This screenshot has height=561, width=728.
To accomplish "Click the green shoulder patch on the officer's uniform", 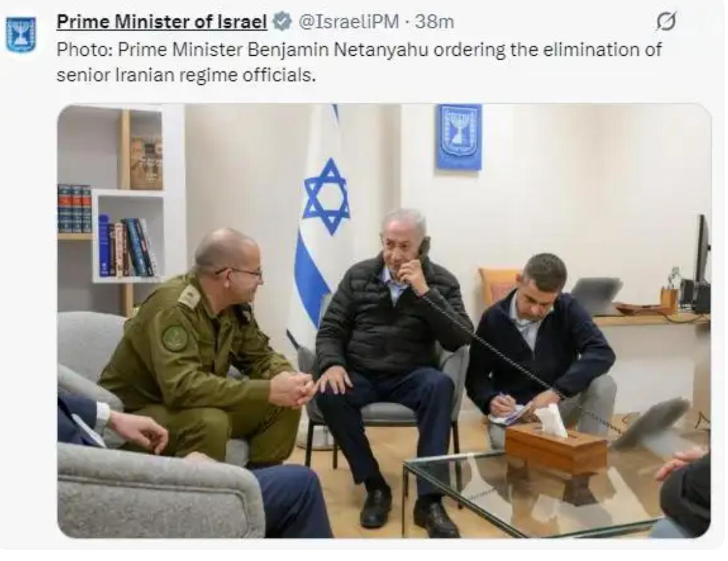I will (175, 338).
